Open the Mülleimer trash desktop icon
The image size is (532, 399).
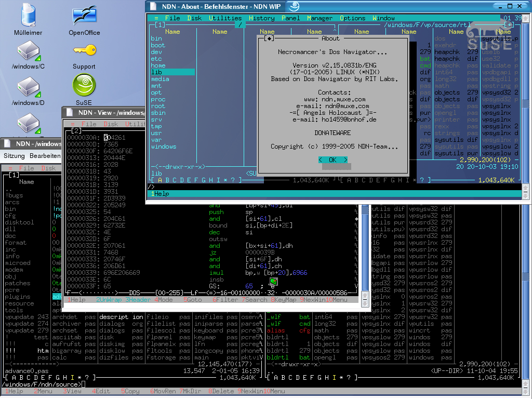coord(28,19)
